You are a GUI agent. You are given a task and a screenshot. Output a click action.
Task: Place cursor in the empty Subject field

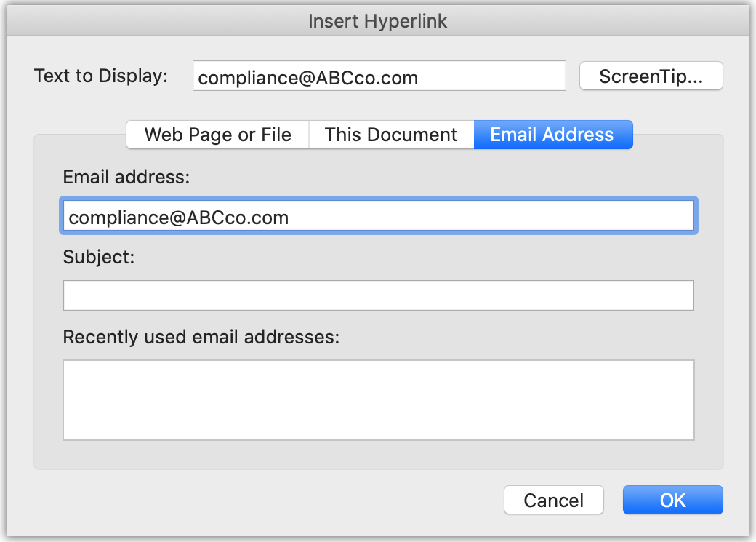[x=378, y=295]
